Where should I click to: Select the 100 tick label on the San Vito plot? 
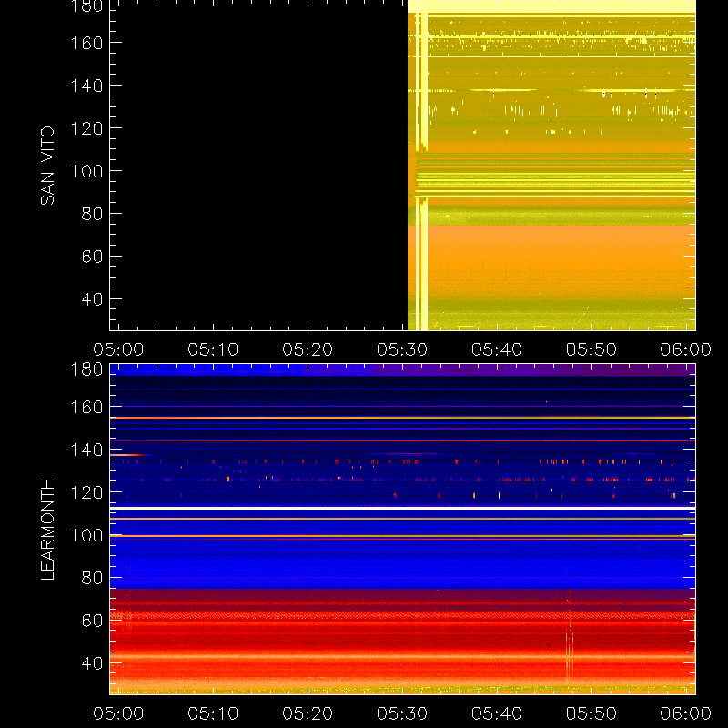pyautogui.click(x=86, y=171)
